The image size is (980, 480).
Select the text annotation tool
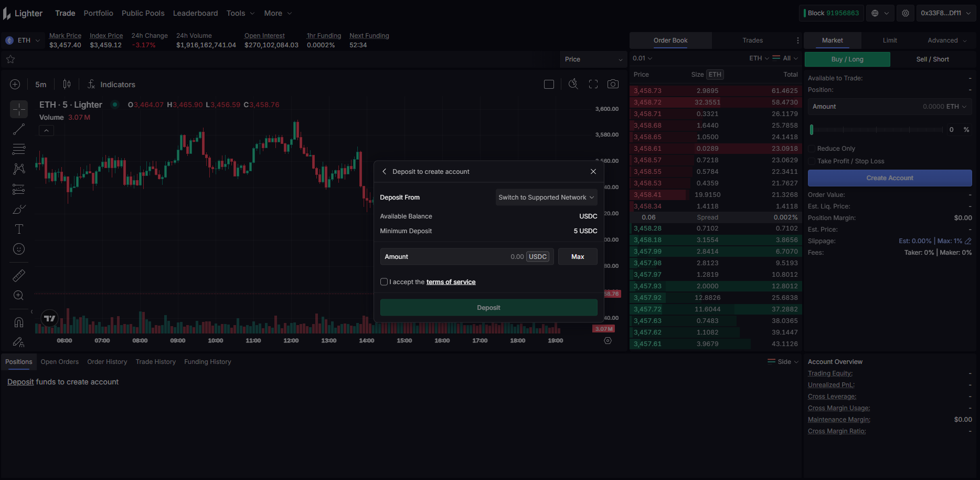[19, 229]
